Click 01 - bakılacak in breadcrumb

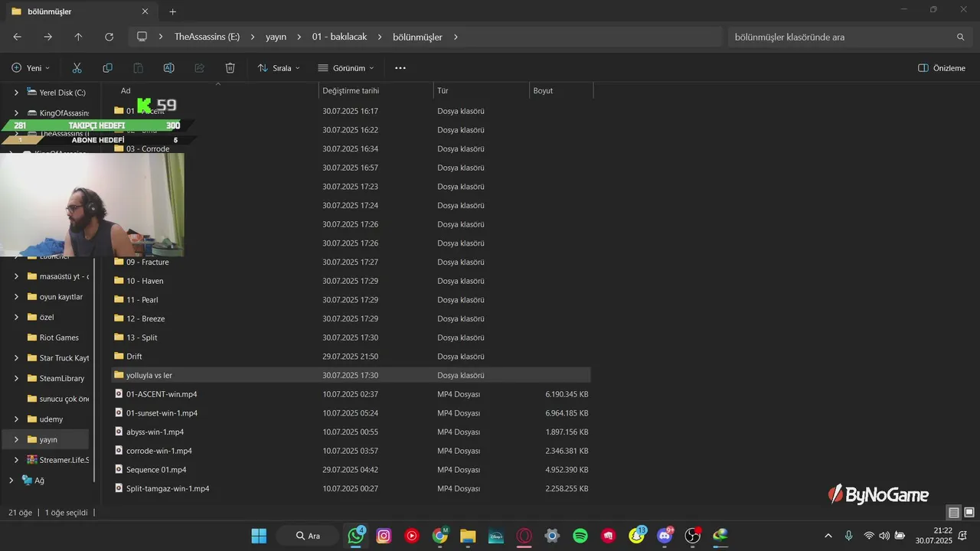(339, 37)
